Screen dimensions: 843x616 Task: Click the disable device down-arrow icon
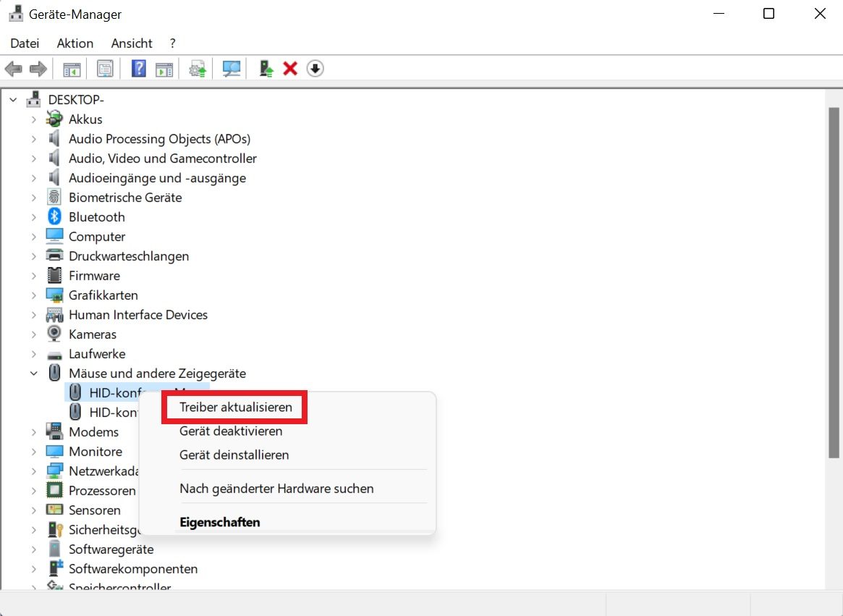(x=315, y=69)
